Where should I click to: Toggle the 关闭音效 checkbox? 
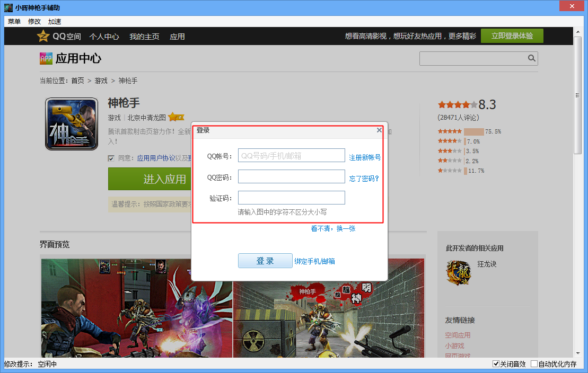pos(496,363)
